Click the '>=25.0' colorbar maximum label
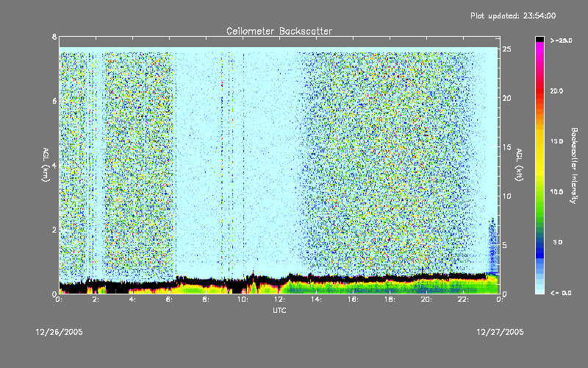 click(561, 40)
